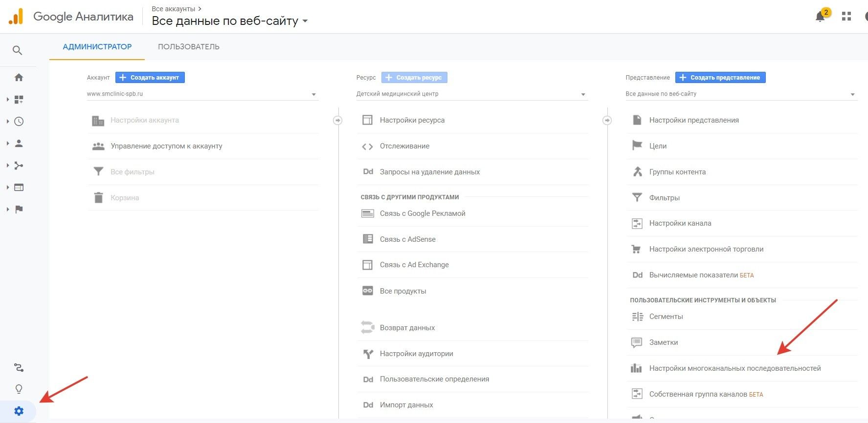
Task: Expand the Real-time section arrow in sidebar
Action: pos(7,122)
